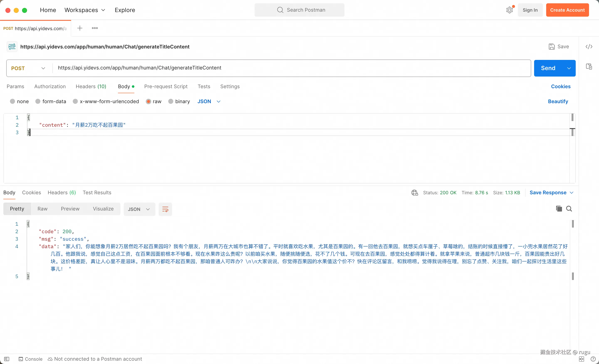Toggle word wrap in response viewer
This screenshot has height=364, width=599.
pos(165,209)
